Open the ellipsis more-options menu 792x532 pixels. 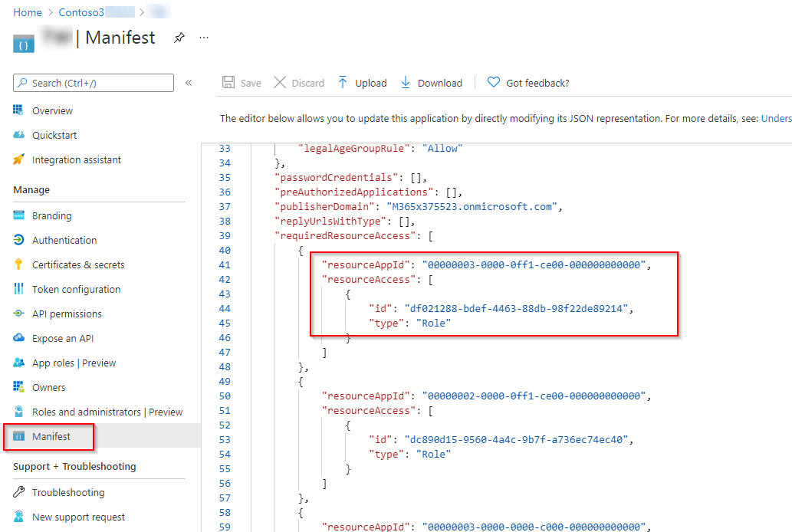point(203,37)
